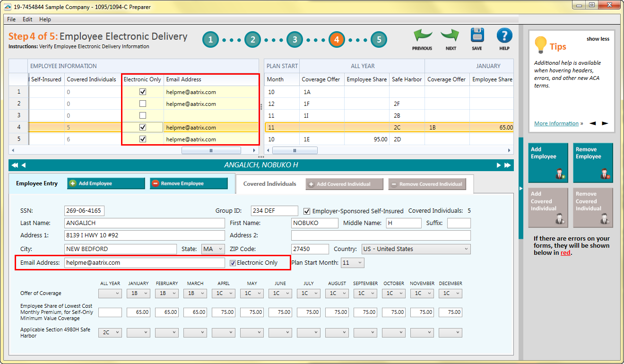Go to step 1 circle
The width and height of the screenshot is (624, 364).
[x=211, y=40]
